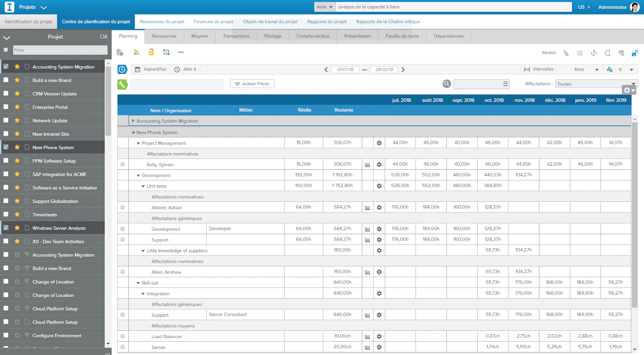
Task: Expand the Accounting System Migration row
Action: click(133, 121)
